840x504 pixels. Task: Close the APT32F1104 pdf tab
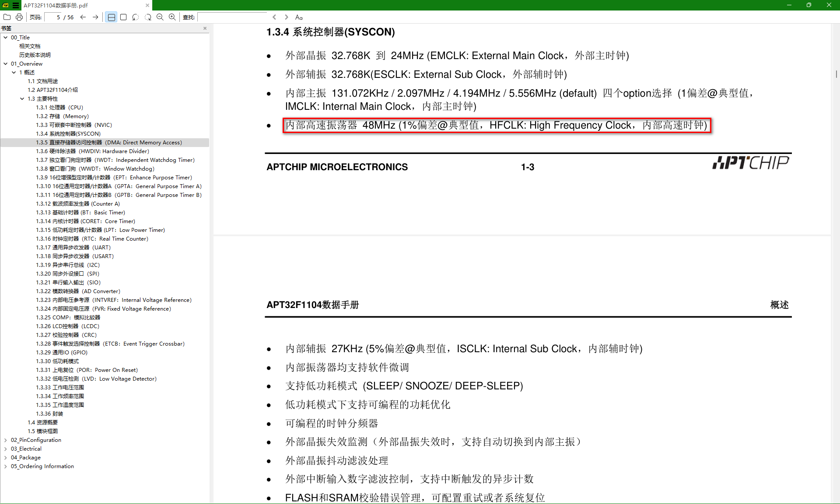coord(147,5)
